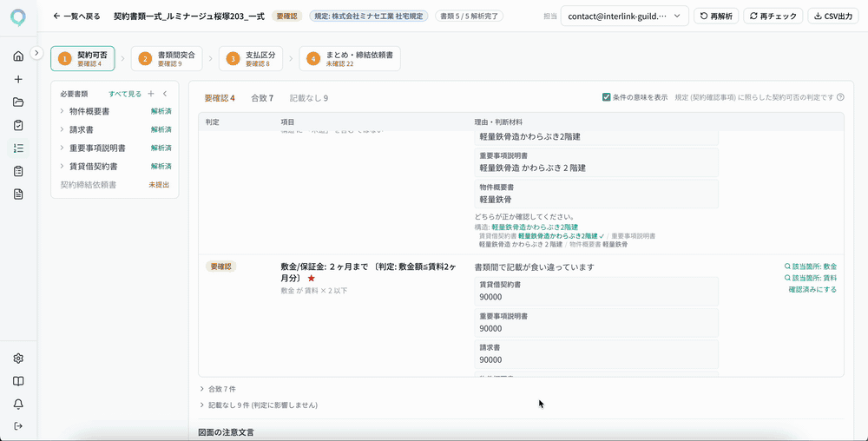This screenshot has height=441, width=868.
Task: Click 規定: 株式会社ミナセ工業 社宅規定 badge
Action: click(x=369, y=16)
